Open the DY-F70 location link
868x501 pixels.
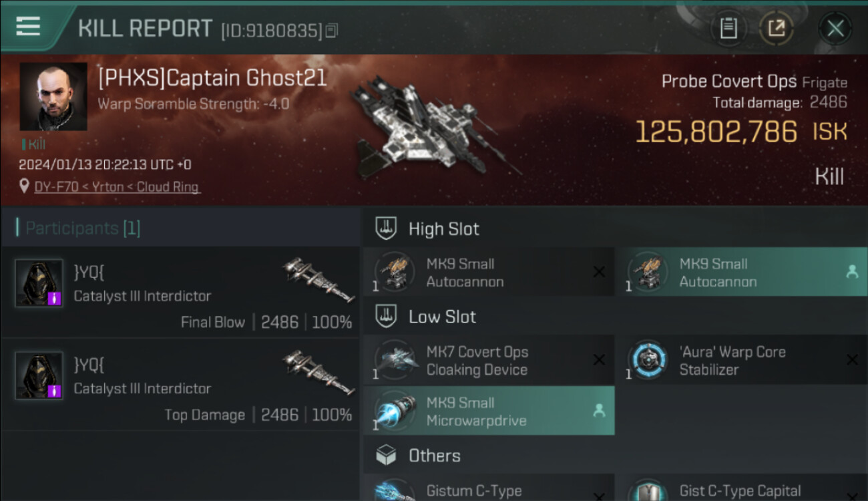(x=117, y=187)
